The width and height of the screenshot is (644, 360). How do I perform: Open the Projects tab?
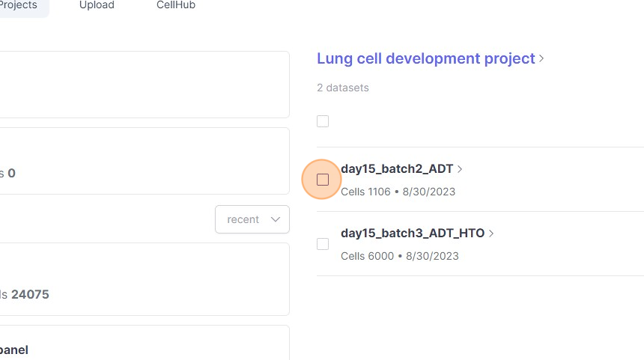[x=19, y=5]
